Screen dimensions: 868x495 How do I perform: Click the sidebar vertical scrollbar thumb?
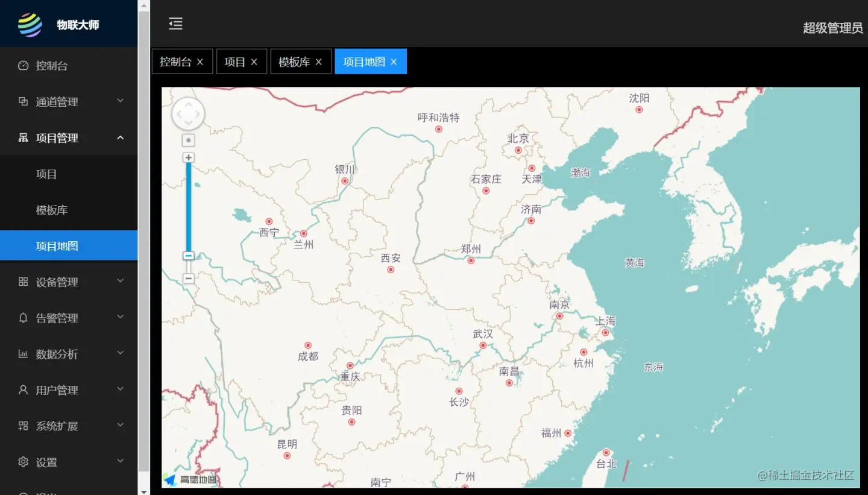(143, 241)
